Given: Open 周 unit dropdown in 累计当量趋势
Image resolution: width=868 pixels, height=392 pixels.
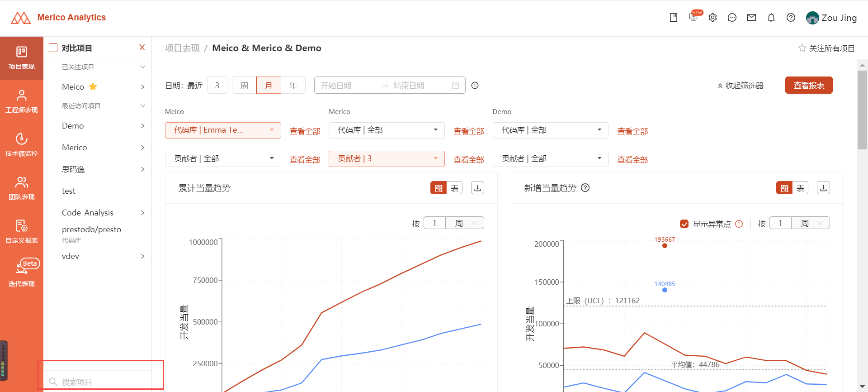Looking at the screenshot, I should point(465,223).
